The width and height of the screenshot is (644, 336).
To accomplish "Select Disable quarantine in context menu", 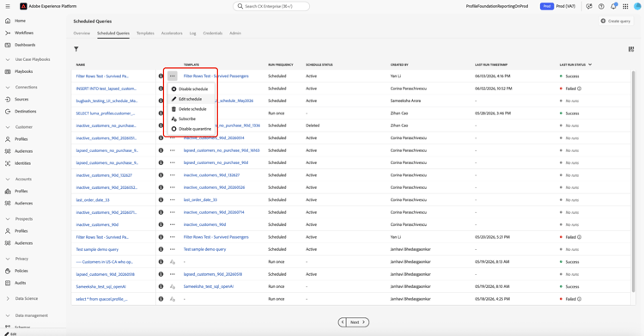I will point(191,129).
